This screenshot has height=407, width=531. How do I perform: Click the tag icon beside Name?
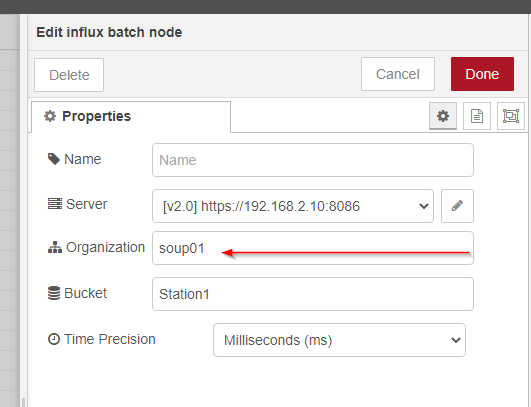pyautogui.click(x=54, y=159)
